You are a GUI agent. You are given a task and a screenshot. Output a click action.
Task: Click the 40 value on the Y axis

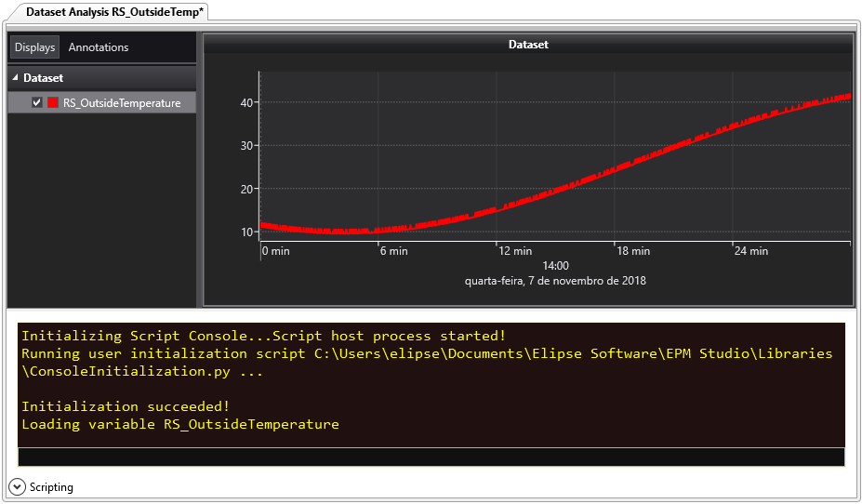[246, 102]
